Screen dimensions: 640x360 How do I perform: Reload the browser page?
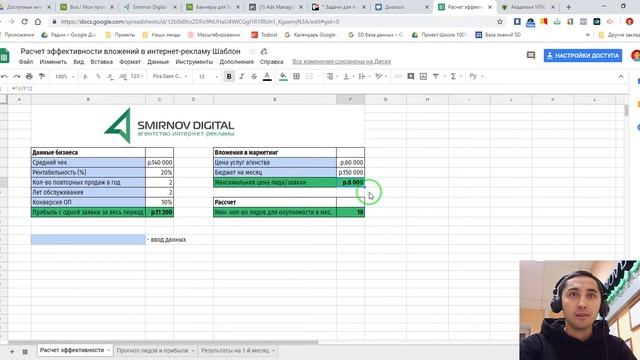24,22
